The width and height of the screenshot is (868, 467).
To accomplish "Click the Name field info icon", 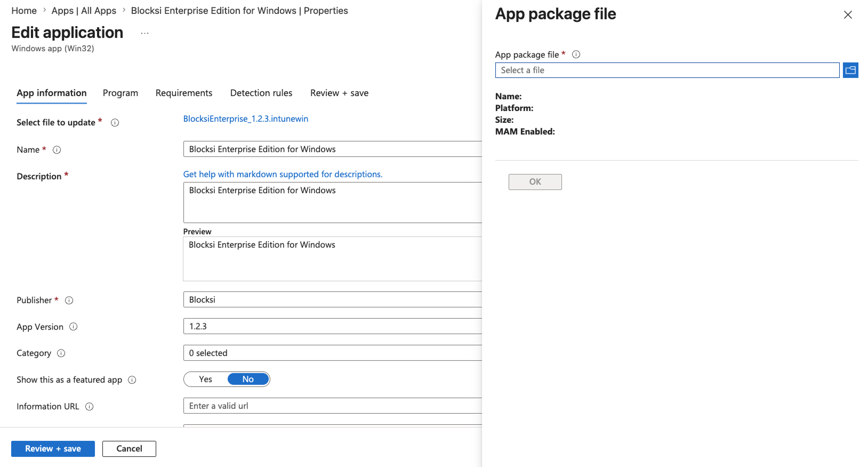I will (57, 150).
